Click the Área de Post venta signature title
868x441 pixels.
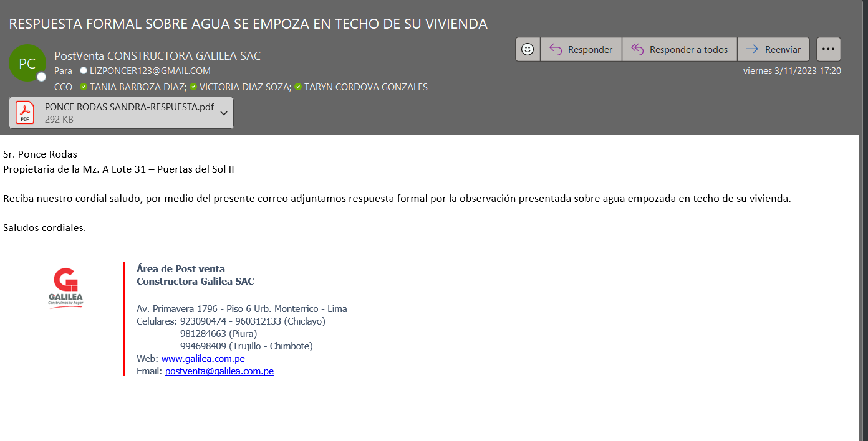[x=181, y=269]
